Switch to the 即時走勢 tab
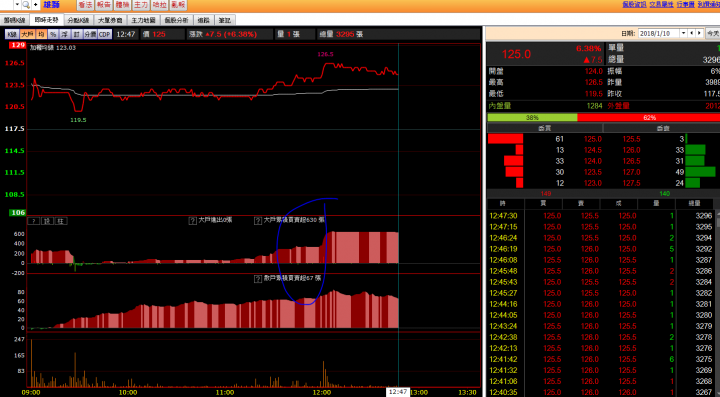Image resolution: width=720 pixels, height=397 pixels. [x=46, y=20]
